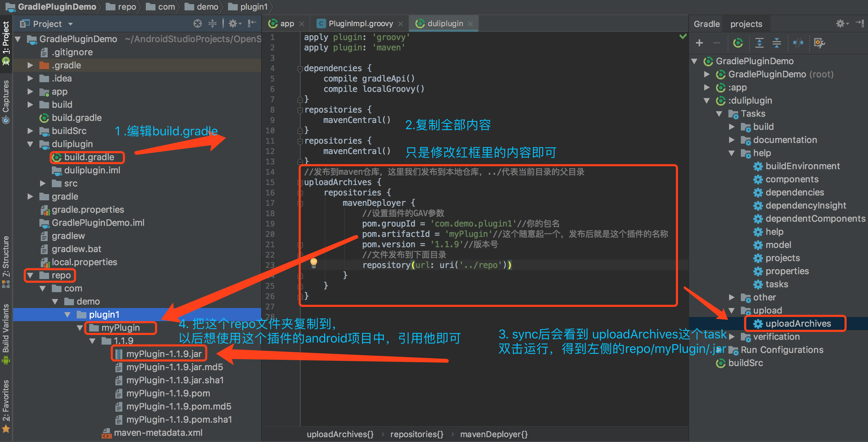
Task: Switch to the PluginImpl.groovy editor tab
Action: point(360,23)
